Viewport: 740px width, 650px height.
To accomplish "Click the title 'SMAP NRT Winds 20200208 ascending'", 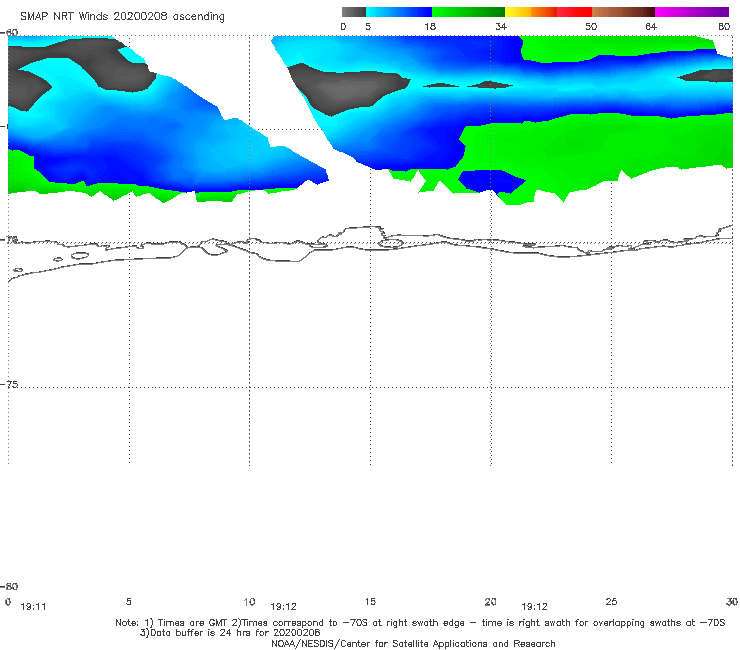I will tap(122, 17).
